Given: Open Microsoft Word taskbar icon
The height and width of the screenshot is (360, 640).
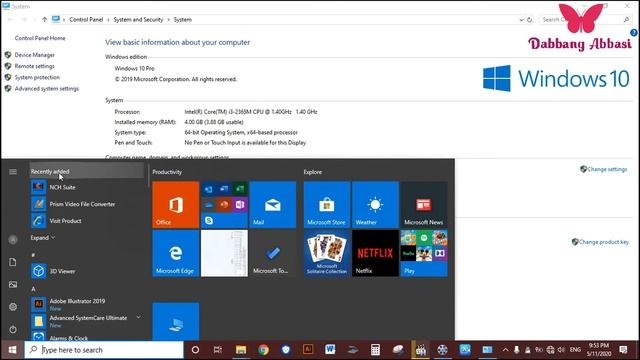Looking at the screenshot, I should click(x=330, y=349).
